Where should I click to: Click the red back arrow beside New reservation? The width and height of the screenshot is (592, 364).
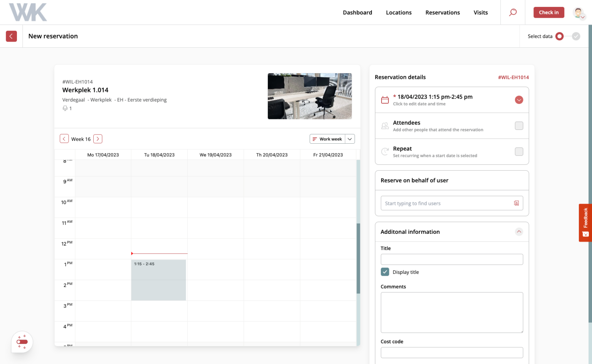click(x=11, y=36)
